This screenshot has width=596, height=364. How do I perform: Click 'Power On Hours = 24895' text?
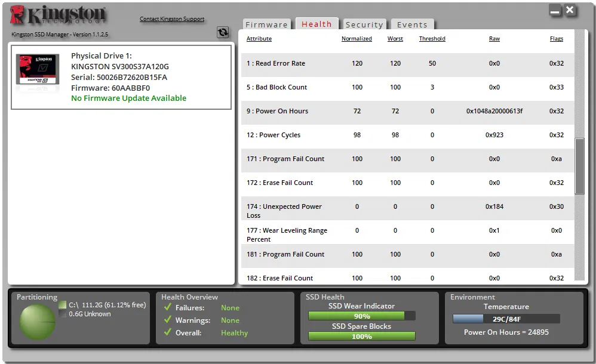(506, 332)
